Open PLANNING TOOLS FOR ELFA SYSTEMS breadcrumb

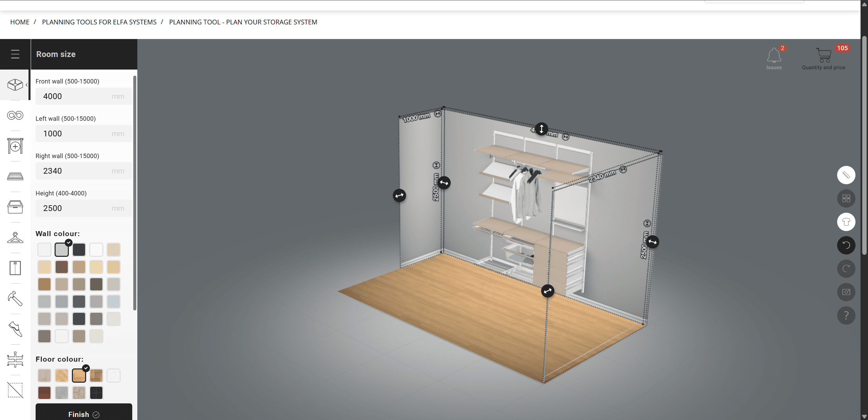(x=99, y=22)
